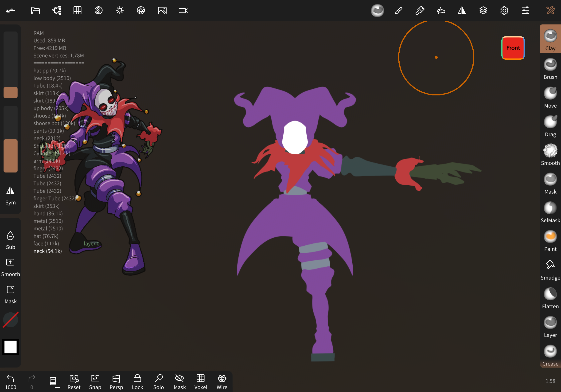Screen dimensions: 561x392
Task: Toggle Mask visibility in bottom bar
Action: click(179, 382)
